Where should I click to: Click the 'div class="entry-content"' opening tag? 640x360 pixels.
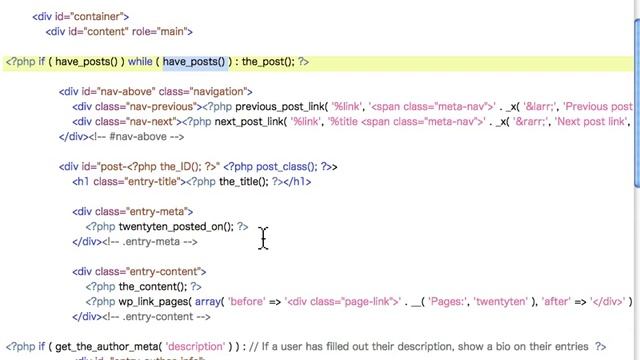[139, 272]
